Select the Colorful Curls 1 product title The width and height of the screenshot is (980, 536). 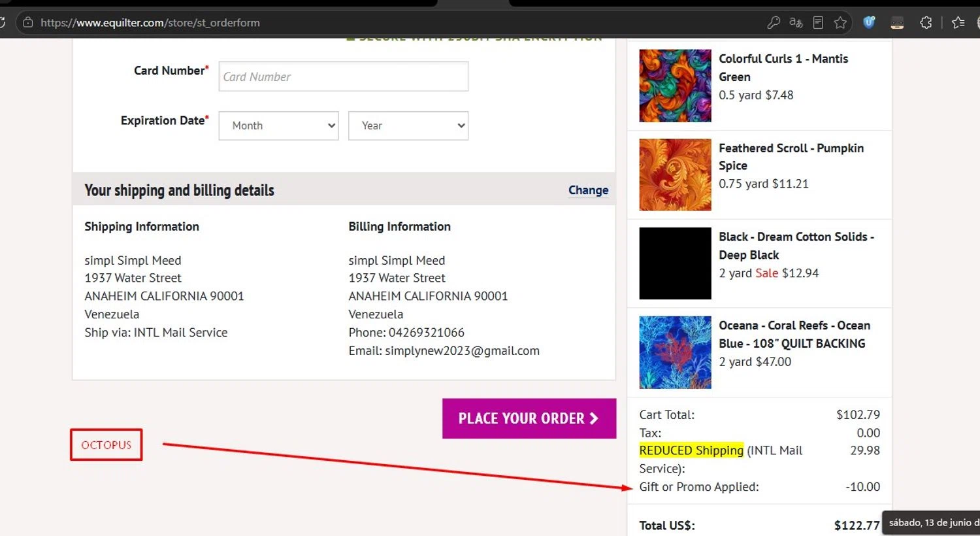[783, 67]
